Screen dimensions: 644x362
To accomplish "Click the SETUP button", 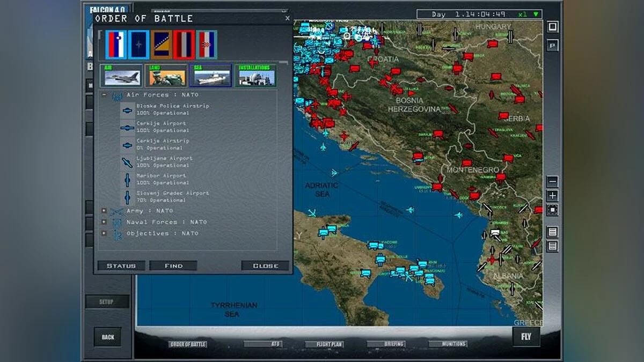I will [107, 302].
